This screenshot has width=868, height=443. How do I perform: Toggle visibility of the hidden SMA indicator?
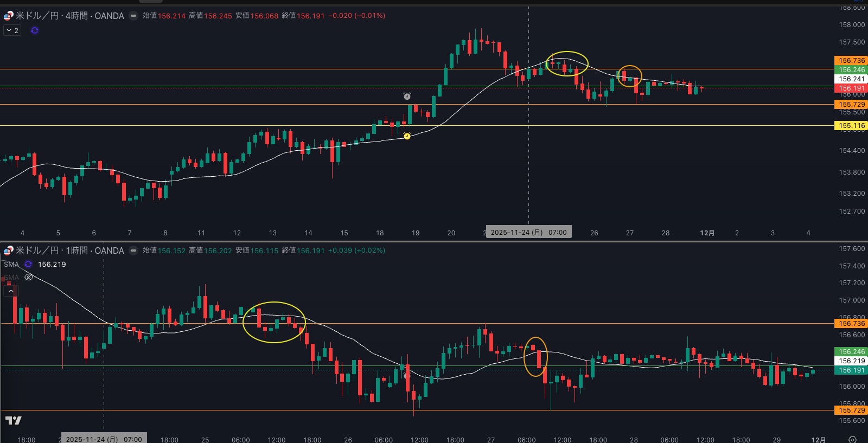29,277
